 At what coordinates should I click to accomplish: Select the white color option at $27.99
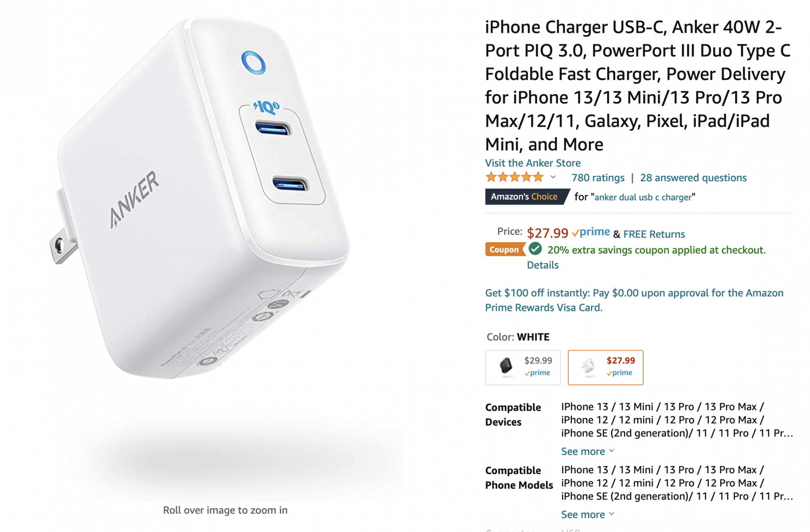click(605, 367)
